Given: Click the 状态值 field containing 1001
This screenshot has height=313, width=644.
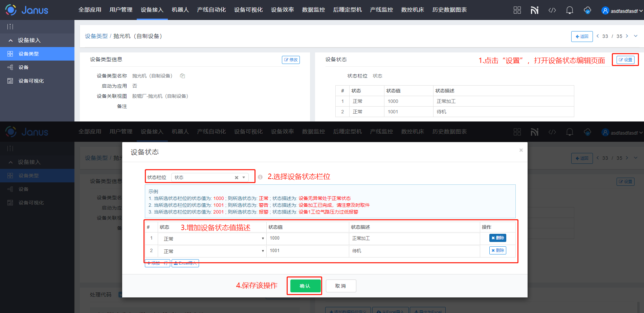Looking at the screenshot, I should coord(308,251).
